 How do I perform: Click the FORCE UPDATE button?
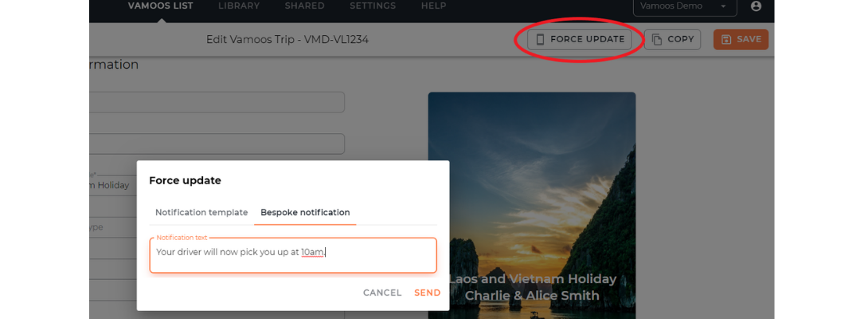[x=580, y=39]
